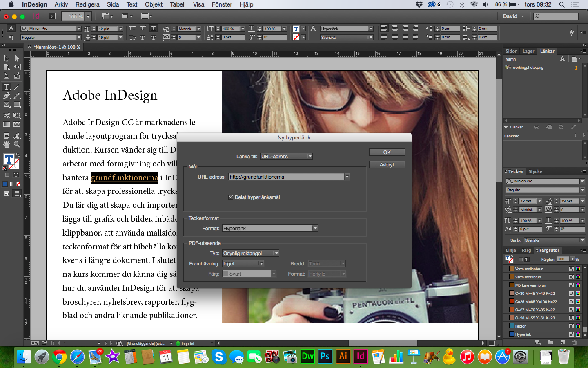The image size is (588, 368).
Task: Select the Scissors tool
Action: [7, 116]
